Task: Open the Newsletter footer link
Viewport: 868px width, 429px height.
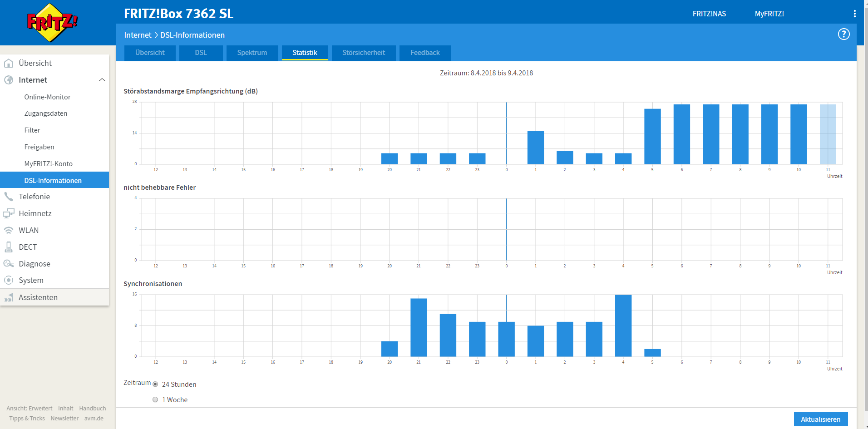Action: click(x=64, y=419)
